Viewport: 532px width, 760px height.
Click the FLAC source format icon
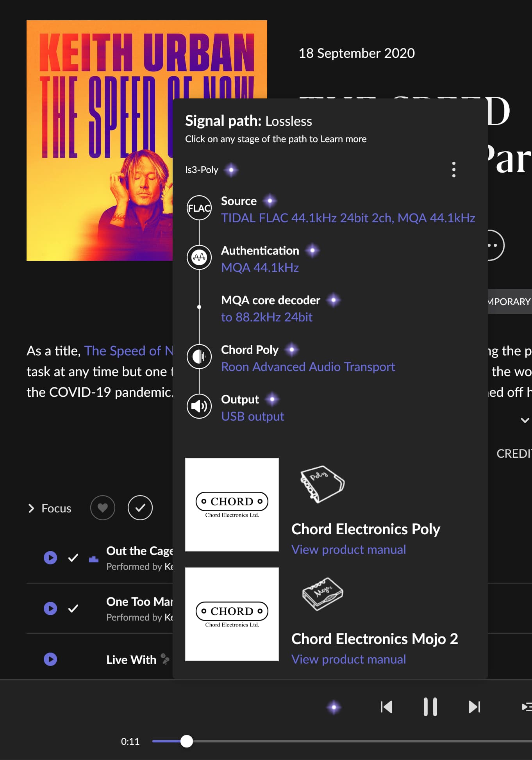[x=199, y=208]
